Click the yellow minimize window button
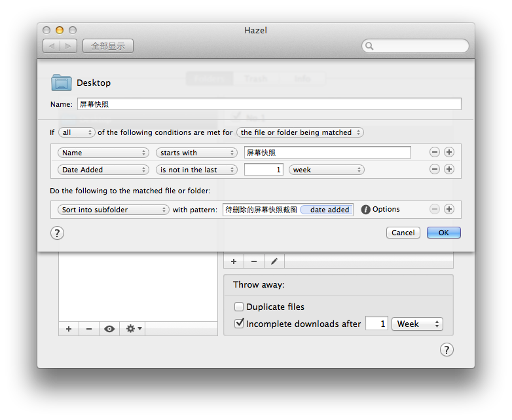This screenshot has height=420, width=512. (60, 30)
